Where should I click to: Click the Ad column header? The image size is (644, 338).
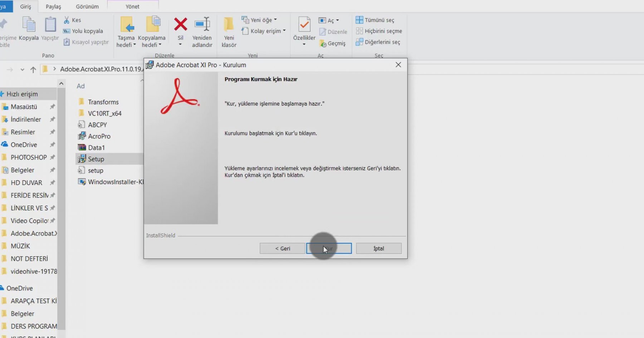[x=80, y=86]
